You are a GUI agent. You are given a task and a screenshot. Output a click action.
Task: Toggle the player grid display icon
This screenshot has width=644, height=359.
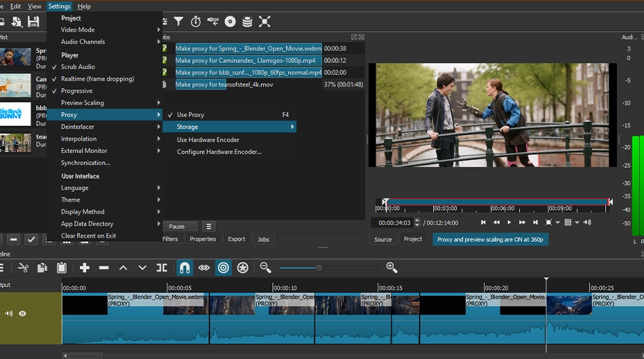pos(567,222)
